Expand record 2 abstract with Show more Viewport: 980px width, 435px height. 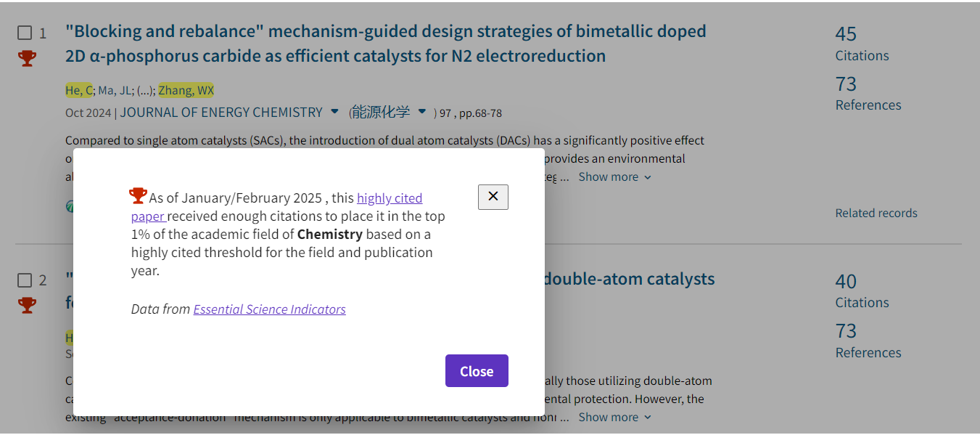[x=614, y=418]
